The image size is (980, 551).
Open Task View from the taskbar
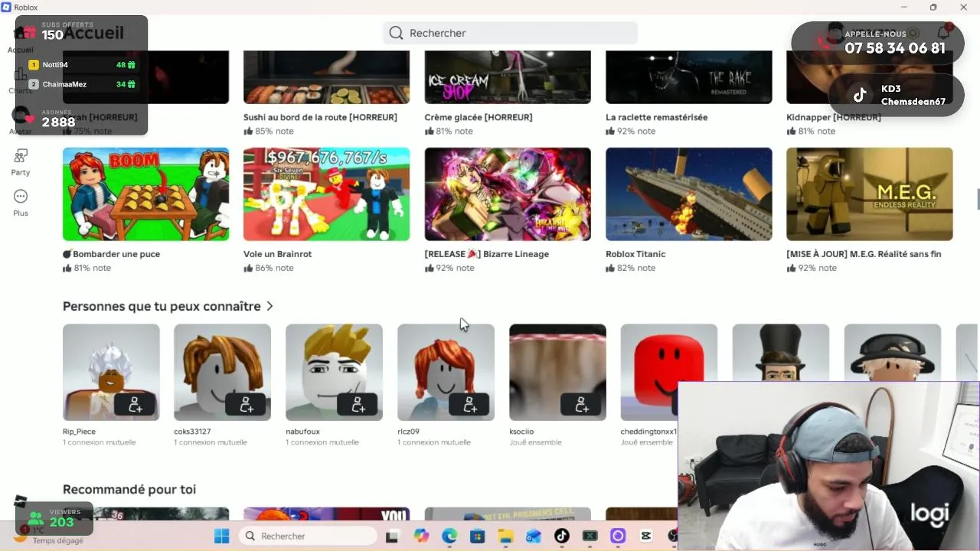point(392,536)
